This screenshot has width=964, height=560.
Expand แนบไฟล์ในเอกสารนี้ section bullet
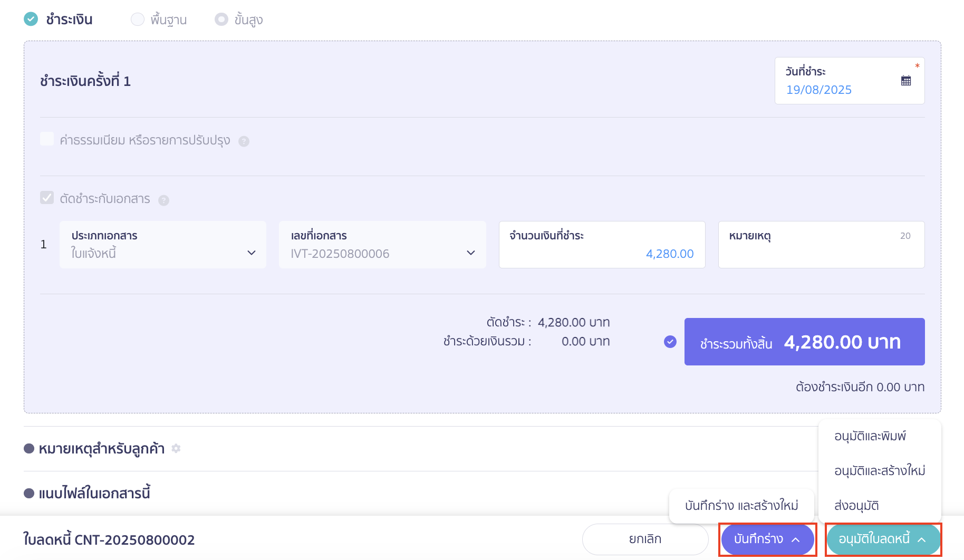[29, 494]
